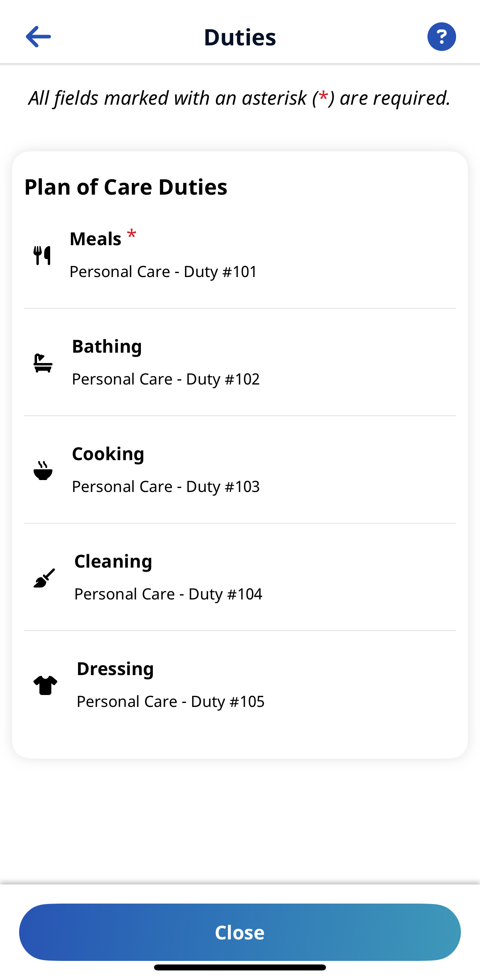Viewport: 480px width, 980px height.
Task: Click the Personal Care - Duty #101 text
Action: 163,272
